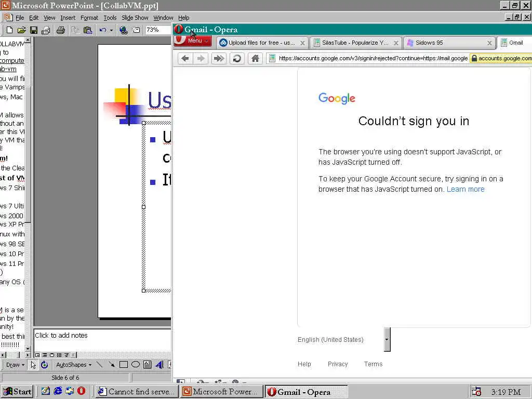Switch to Normal View button
This screenshot has width=532, height=399.
pos(37,355)
